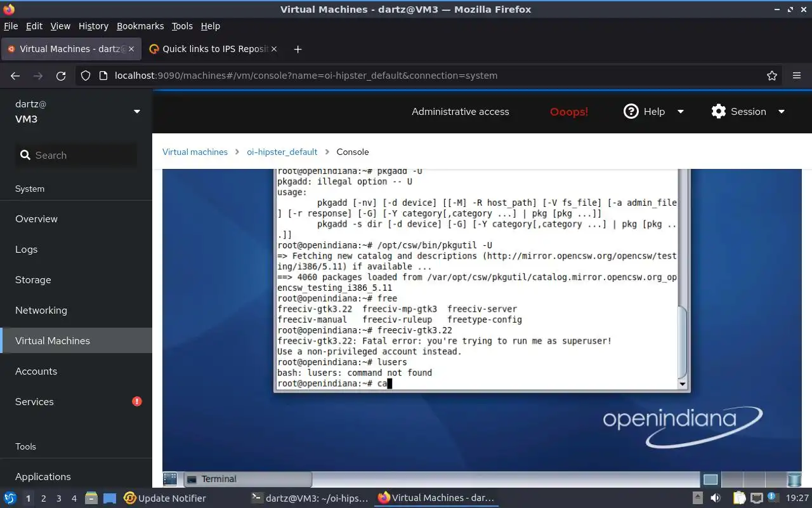This screenshot has height=508, width=812.
Task: Click the search magnifier icon in sidebar
Action: pyautogui.click(x=25, y=155)
